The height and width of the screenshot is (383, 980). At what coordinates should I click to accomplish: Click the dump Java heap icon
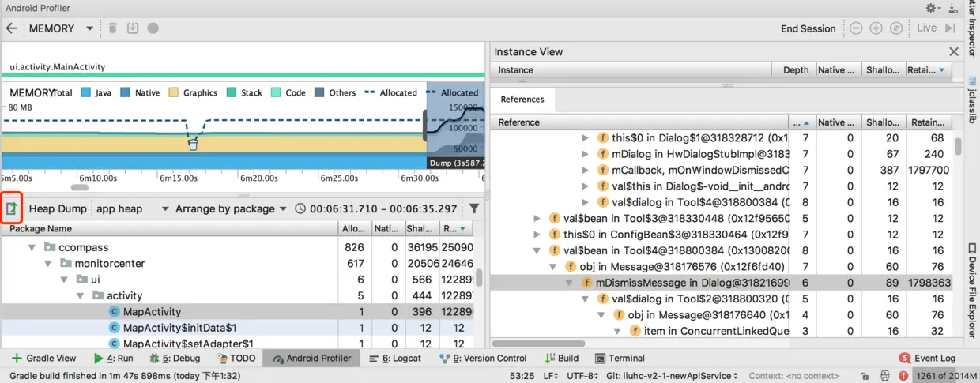133,28
